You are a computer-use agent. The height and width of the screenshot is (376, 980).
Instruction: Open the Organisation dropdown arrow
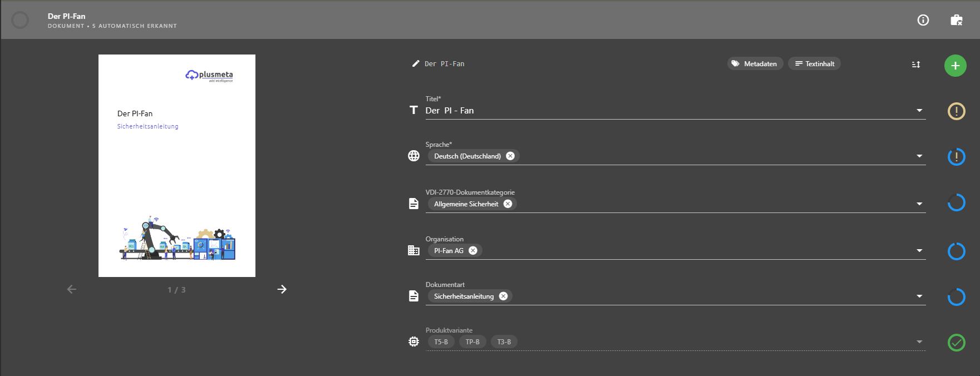[x=919, y=251]
